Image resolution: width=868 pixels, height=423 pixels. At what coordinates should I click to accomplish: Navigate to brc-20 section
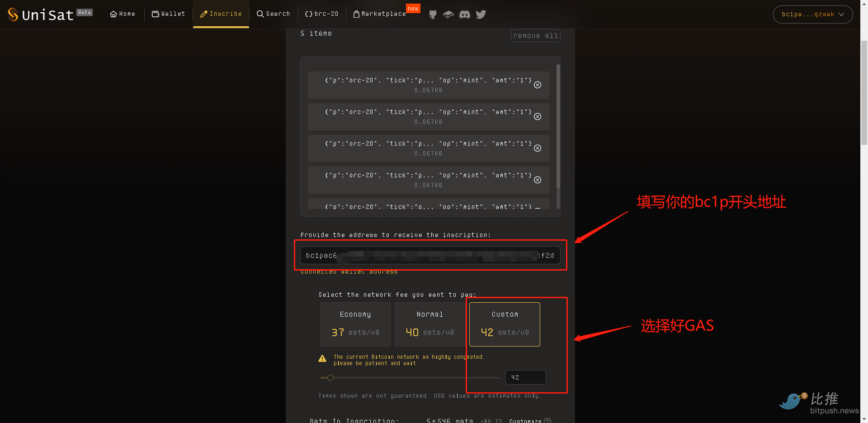(321, 14)
